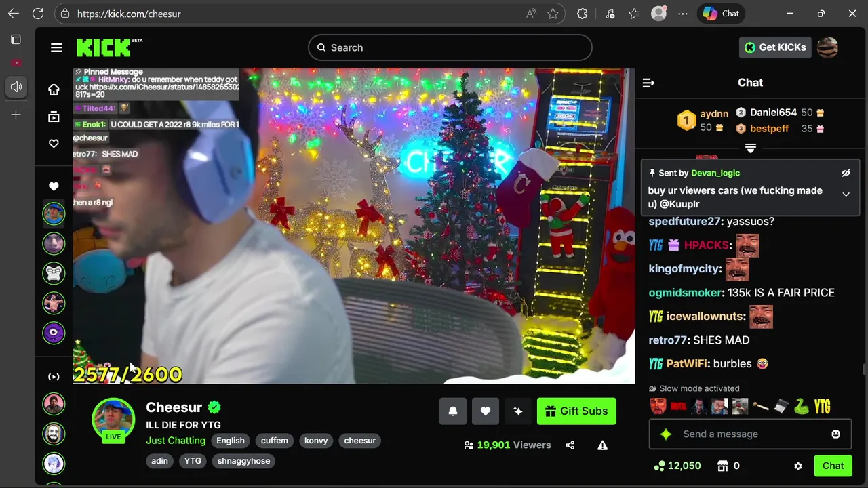Select the konvy tag
Viewport: 868px width, 488px height.
click(316, 441)
